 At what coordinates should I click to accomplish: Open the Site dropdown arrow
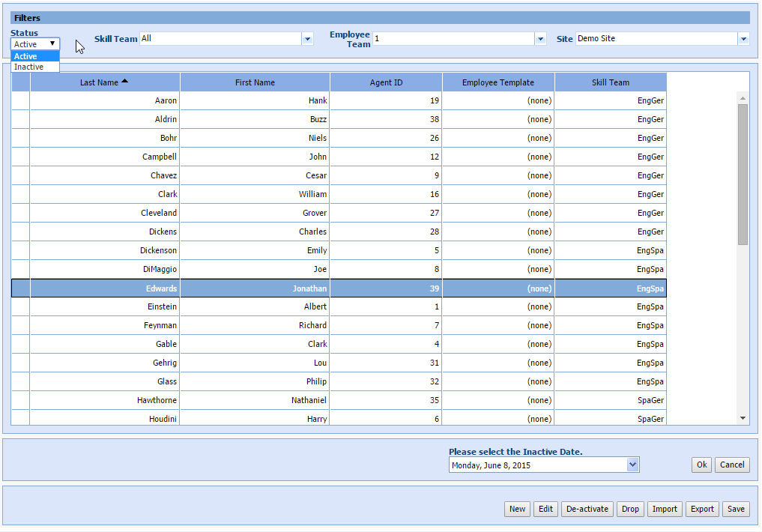click(x=743, y=38)
